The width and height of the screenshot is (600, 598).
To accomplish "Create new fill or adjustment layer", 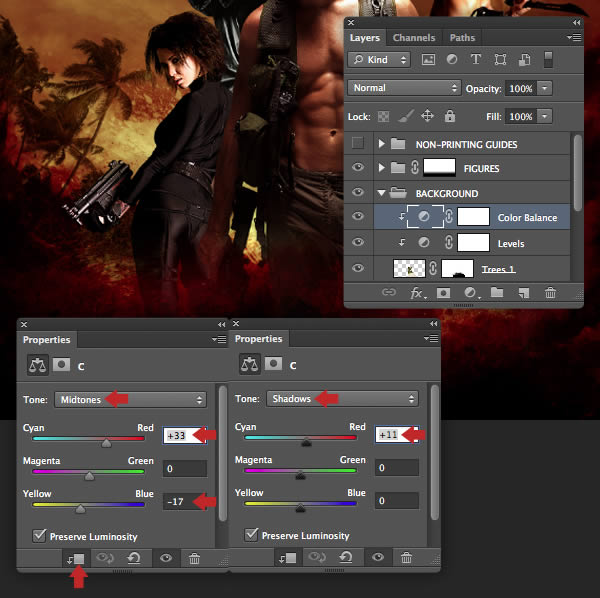I will point(471,293).
